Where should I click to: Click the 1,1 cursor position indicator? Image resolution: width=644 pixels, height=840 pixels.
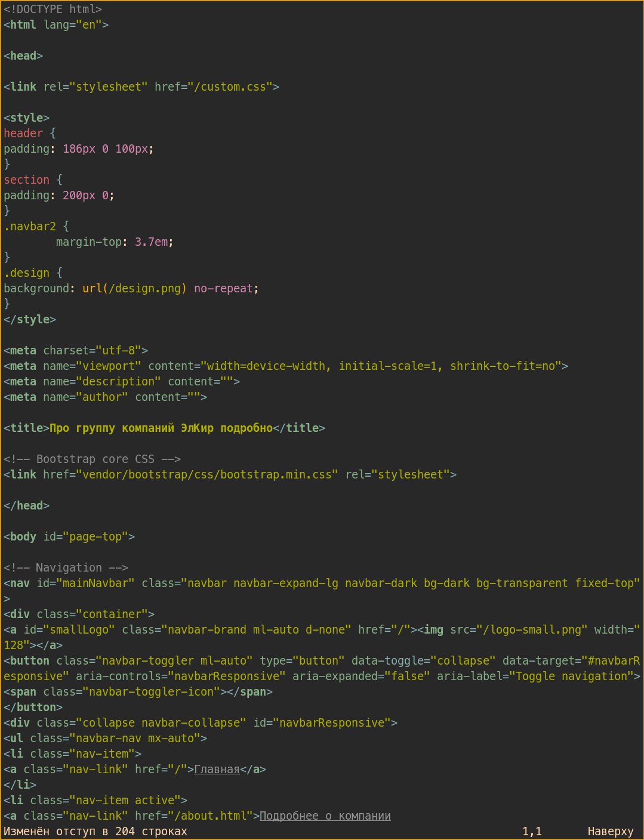532,831
